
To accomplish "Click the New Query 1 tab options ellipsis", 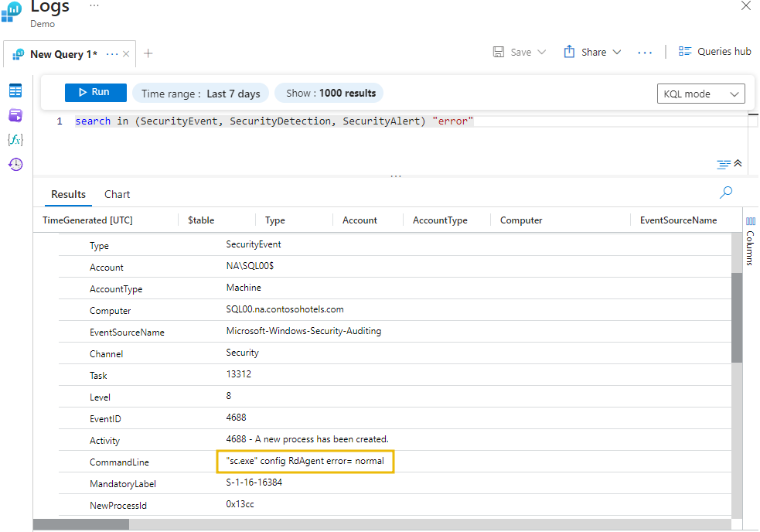I will [x=112, y=54].
